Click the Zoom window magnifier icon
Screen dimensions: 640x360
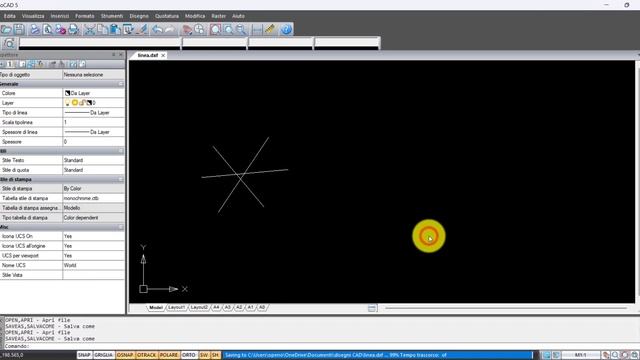click(229, 29)
